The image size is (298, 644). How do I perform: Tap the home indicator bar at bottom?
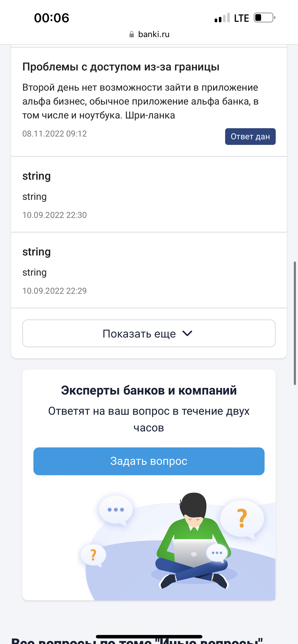pyautogui.click(x=149, y=637)
